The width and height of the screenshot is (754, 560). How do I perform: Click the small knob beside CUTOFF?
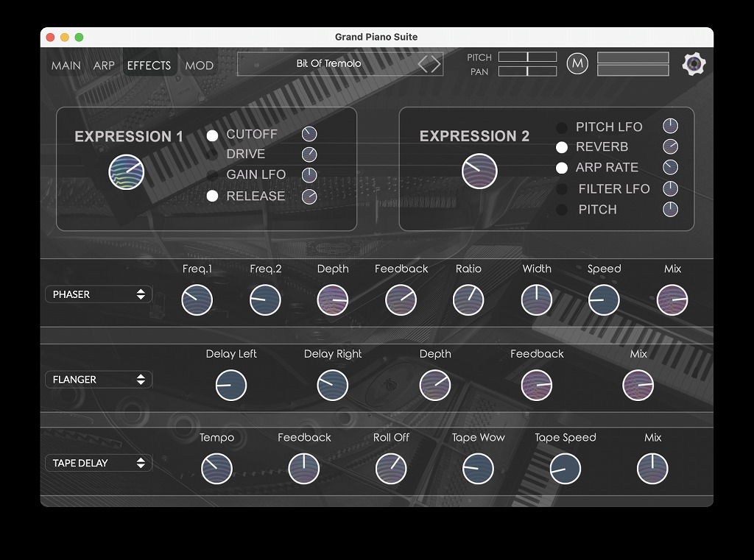[x=309, y=134]
